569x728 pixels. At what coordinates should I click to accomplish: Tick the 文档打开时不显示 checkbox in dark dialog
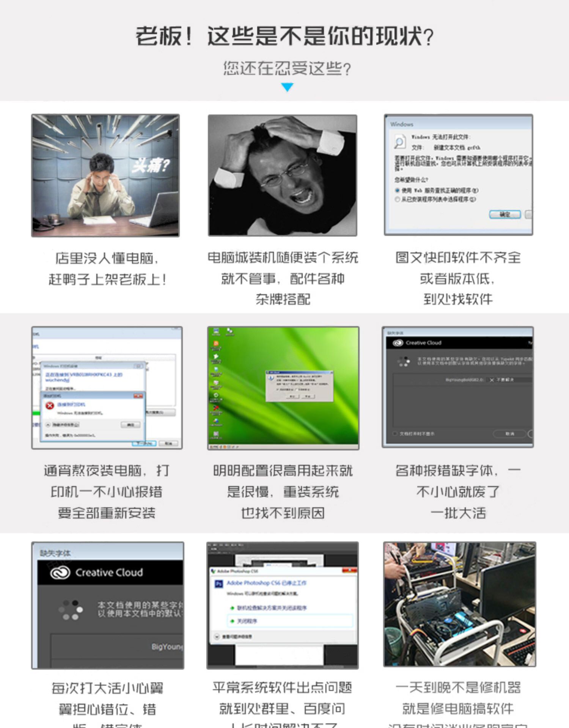pyautogui.click(x=395, y=433)
